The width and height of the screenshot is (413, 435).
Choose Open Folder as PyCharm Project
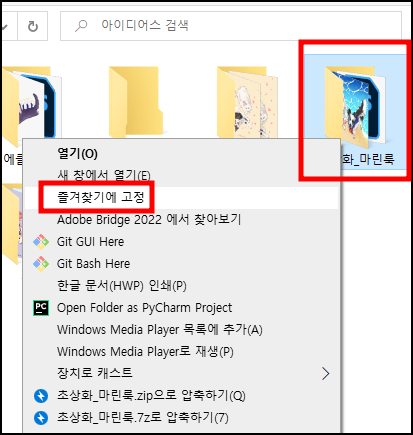[182, 308]
